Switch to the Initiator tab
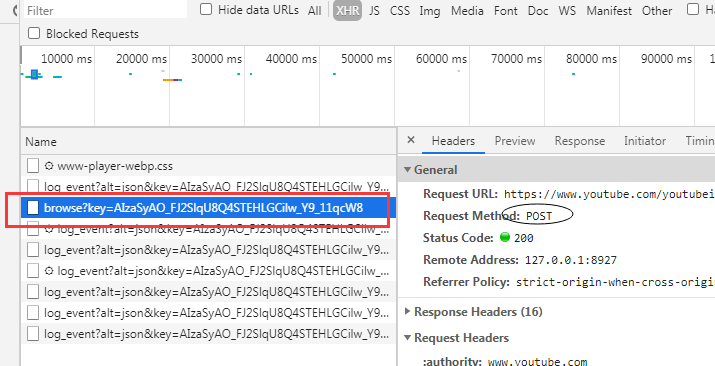715x366 pixels. (x=645, y=141)
